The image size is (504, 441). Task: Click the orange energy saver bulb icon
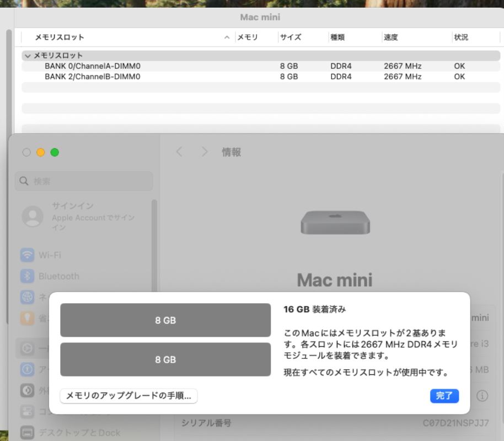pyautogui.click(x=28, y=318)
